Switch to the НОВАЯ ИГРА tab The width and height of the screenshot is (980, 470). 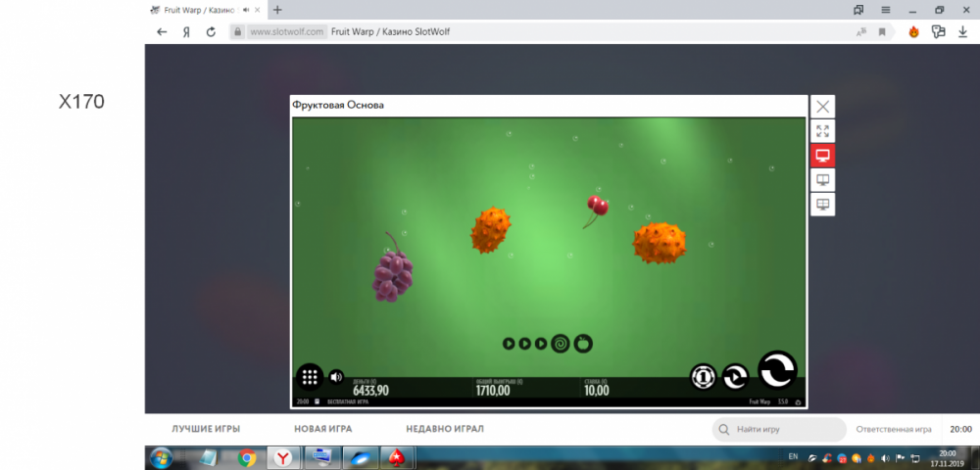coord(322,429)
